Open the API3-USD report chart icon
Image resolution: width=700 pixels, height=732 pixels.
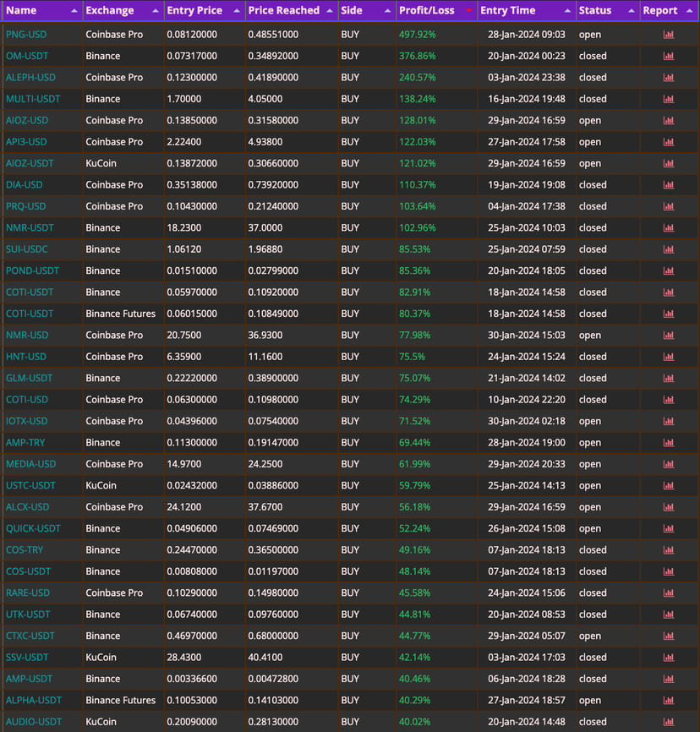click(668, 142)
